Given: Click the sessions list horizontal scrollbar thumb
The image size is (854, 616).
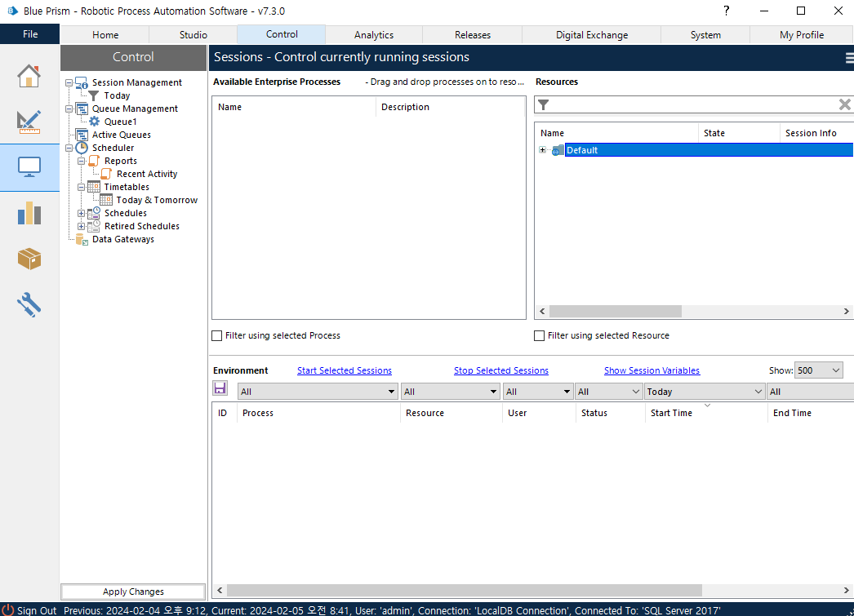Looking at the screenshot, I should click(x=464, y=591).
